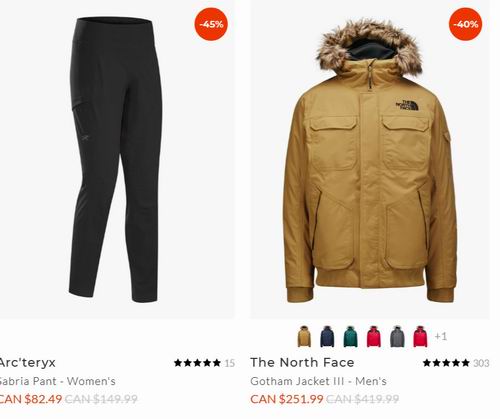Click the CAN $251.99 sale price
500x419 pixels.
pos(287,399)
